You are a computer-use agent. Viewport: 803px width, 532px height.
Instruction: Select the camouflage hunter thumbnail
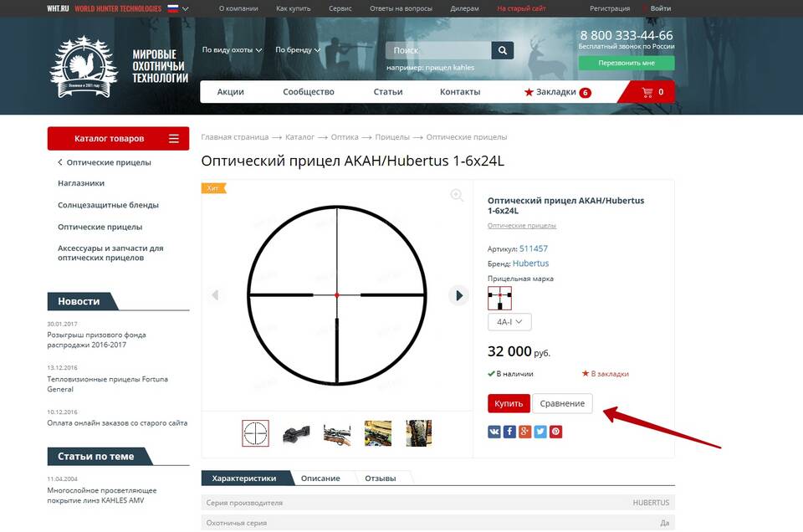(x=419, y=433)
